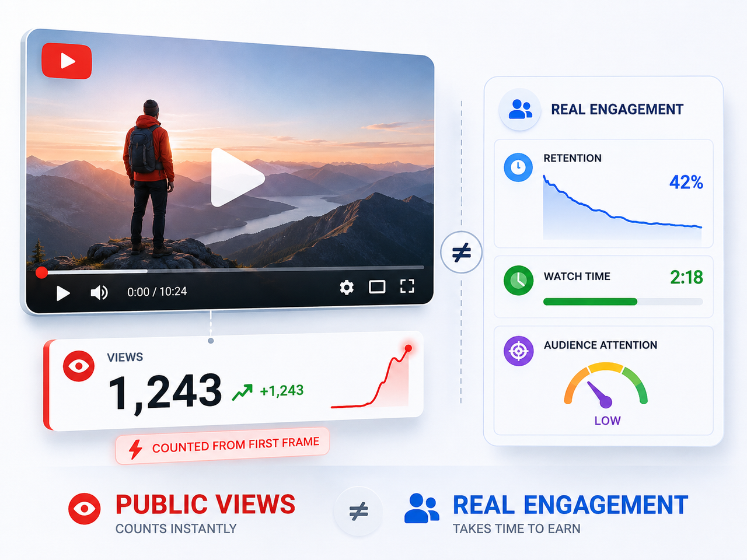Click the Watch Time label

click(577, 276)
